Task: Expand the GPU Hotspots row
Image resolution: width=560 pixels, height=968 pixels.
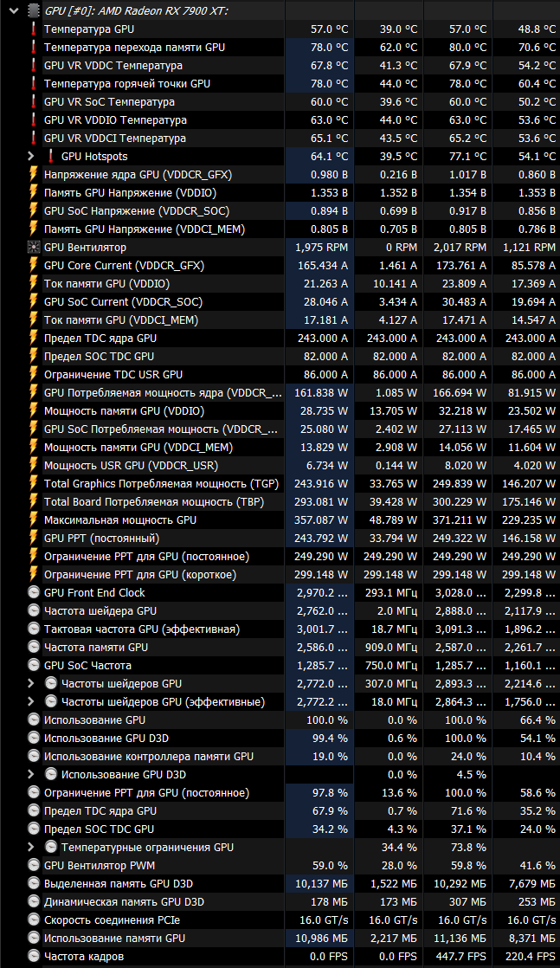Action: pos(31,156)
